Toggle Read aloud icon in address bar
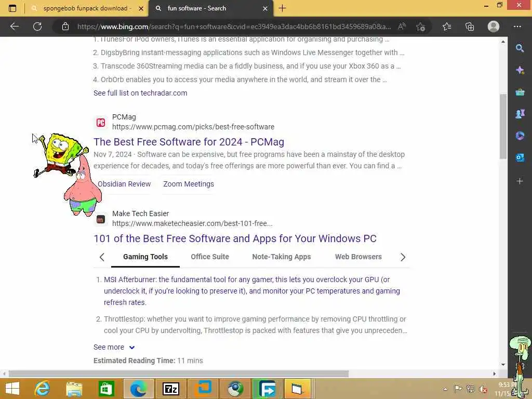This screenshot has width=532, height=399. [402, 26]
